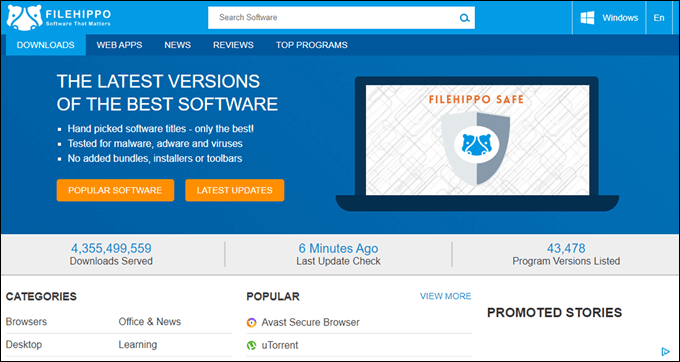Click the search magnifier icon

(x=464, y=18)
